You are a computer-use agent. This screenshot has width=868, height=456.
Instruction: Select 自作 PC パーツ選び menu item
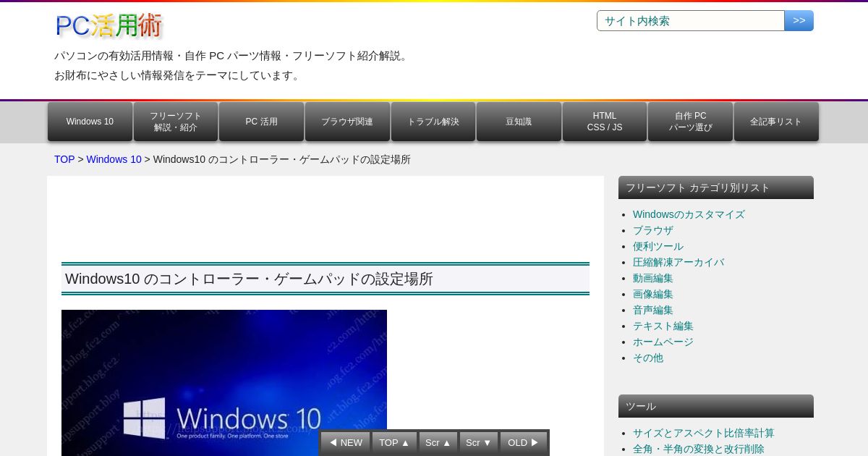pos(690,122)
